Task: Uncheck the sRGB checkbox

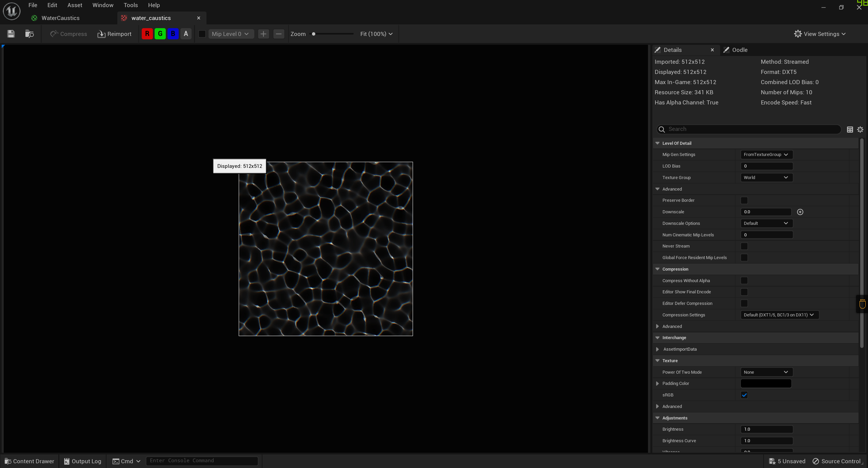Action: (744, 395)
